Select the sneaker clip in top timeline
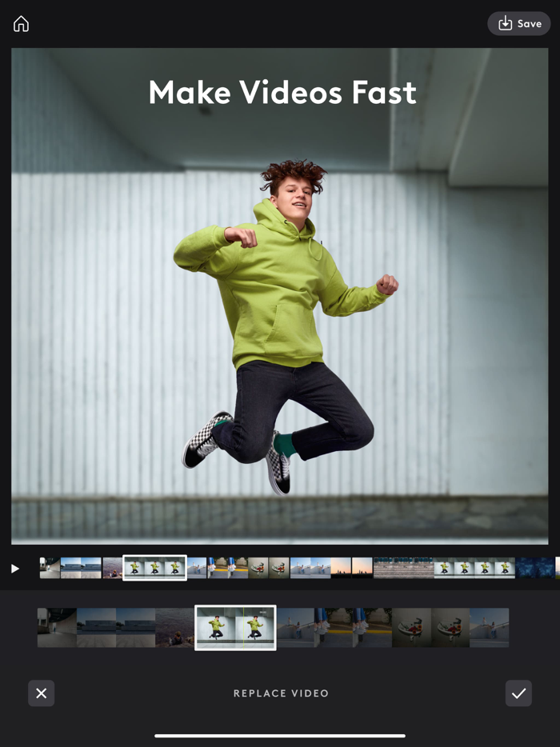560x747 pixels. [x=269, y=568]
